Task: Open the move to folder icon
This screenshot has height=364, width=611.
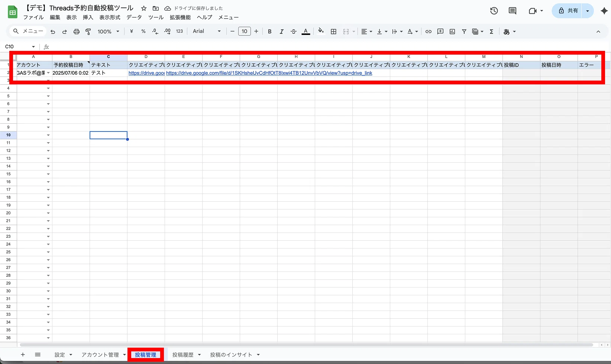Action: pos(156,8)
